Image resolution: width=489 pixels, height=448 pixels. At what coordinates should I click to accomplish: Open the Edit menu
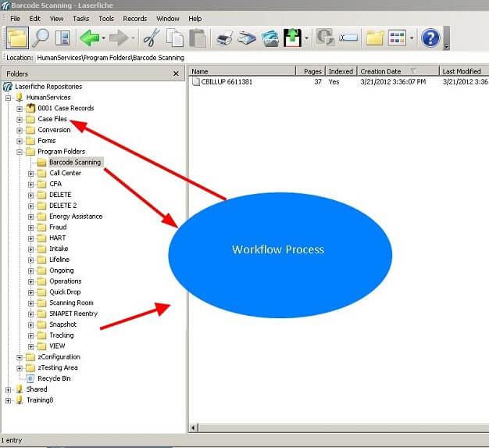34,19
